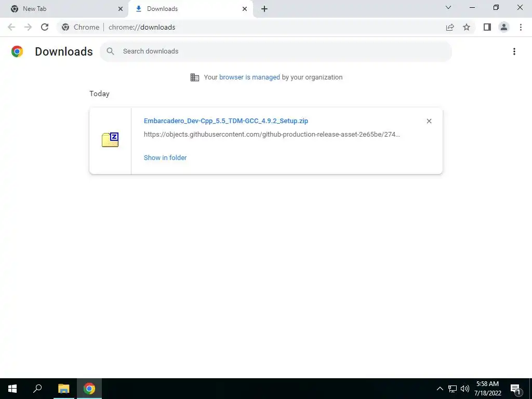Click the Chrome logo beside Downloads title
This screenshot has width=532, height=399.
[17, 51]
